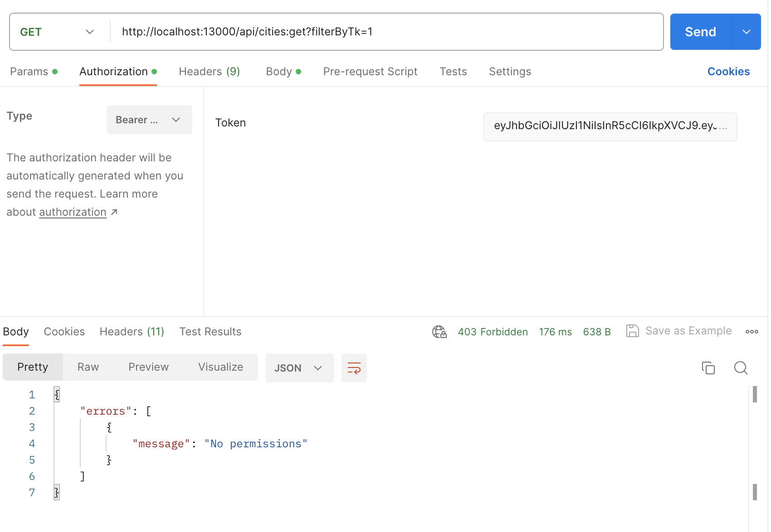Switch response view to Visualize mode

(x=220, y=367)
